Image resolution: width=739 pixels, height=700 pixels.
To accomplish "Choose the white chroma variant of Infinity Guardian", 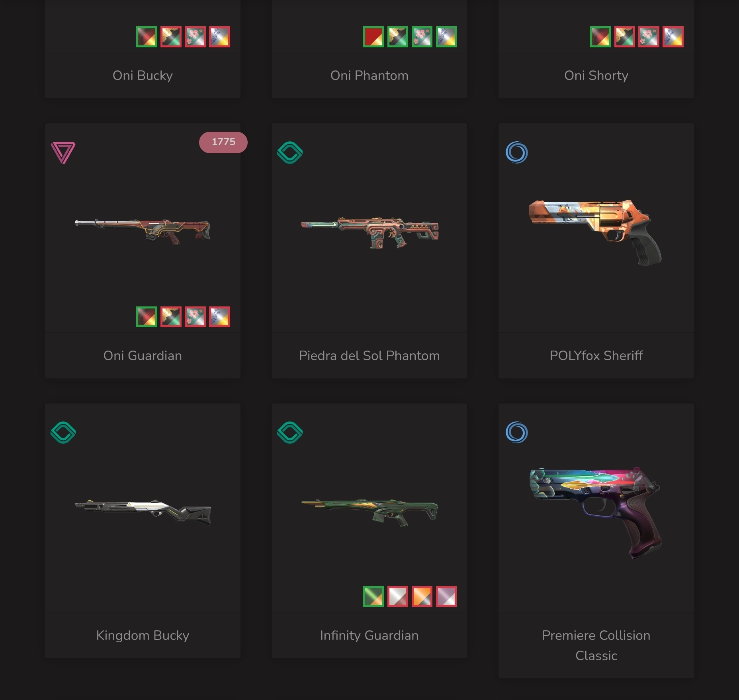I will click(398, 597).
